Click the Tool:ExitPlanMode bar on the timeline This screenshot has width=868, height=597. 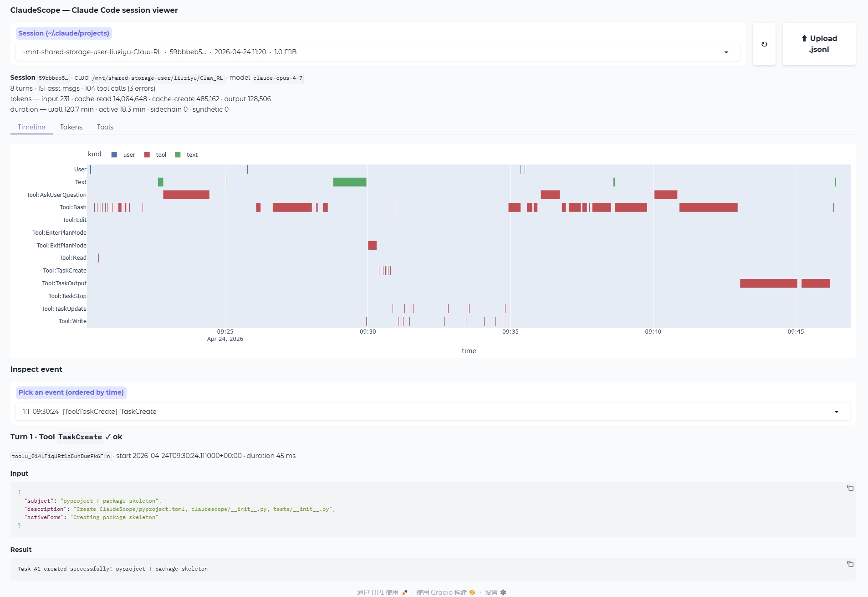tap(372, 245)
